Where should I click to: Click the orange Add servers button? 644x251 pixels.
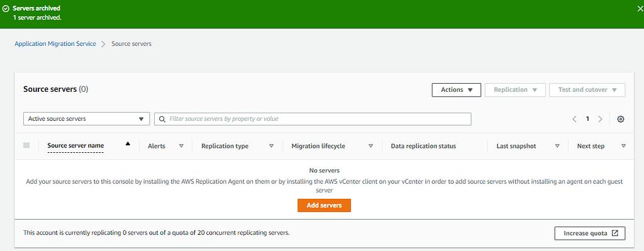[x=324, y=206]
